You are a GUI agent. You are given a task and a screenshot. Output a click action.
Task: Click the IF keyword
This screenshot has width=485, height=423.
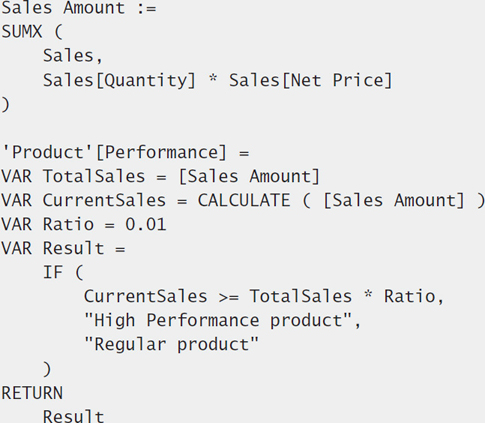pyautogui.click(x=53, y=272)
